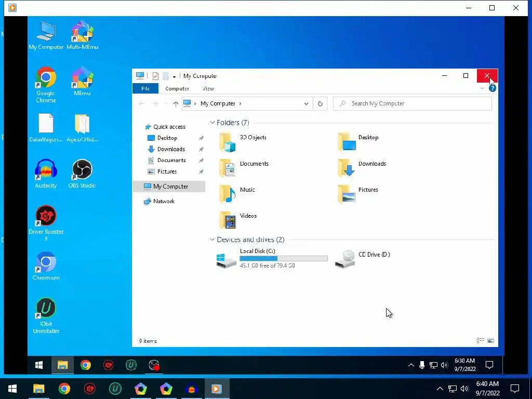The height and width of the screenshot is (399, 532).
Task: Click refresh button beside address bar
Action: tap(320, 104)
